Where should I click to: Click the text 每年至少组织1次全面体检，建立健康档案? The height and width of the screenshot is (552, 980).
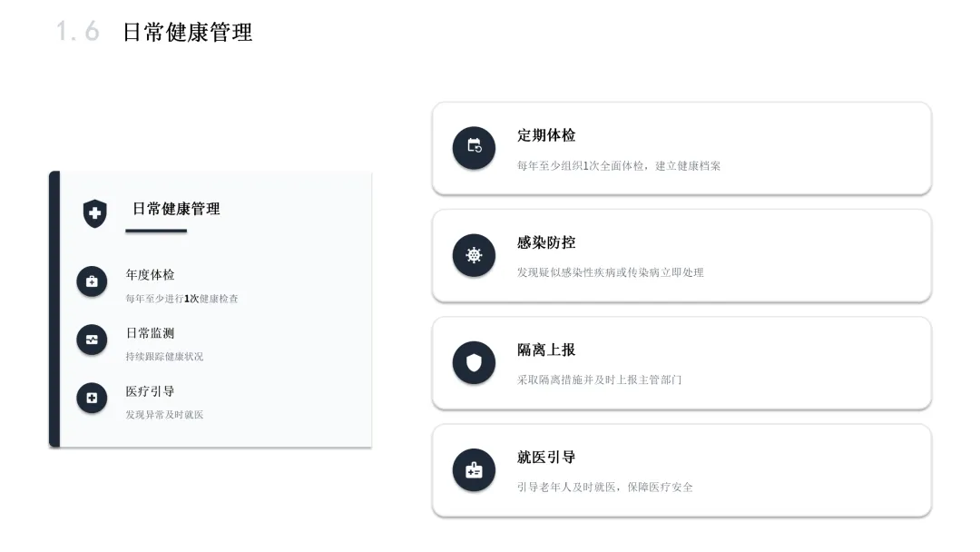point(619,166)
